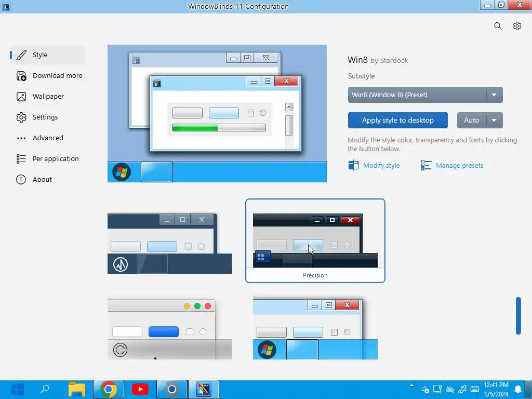Click the Modify style icon

click(x=353, y=165)
